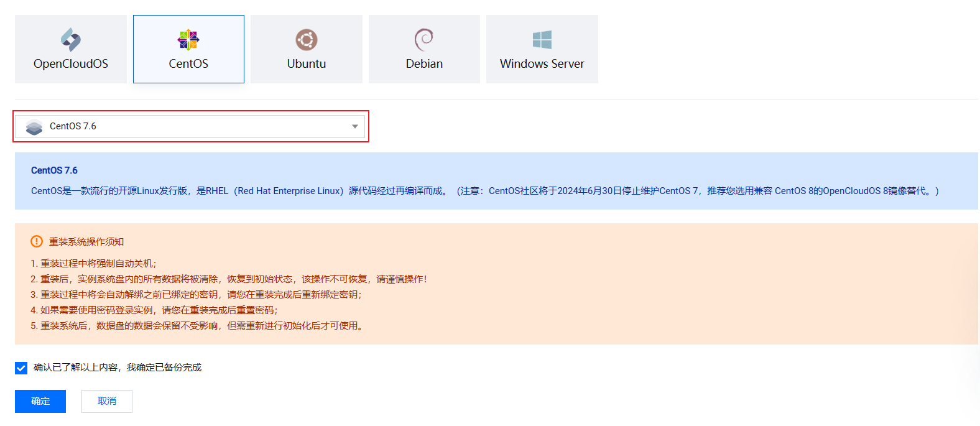Open the CentOS 7.6 version dropdown
This screenshot has width=980, height=426.
click(x=190, y=126)
